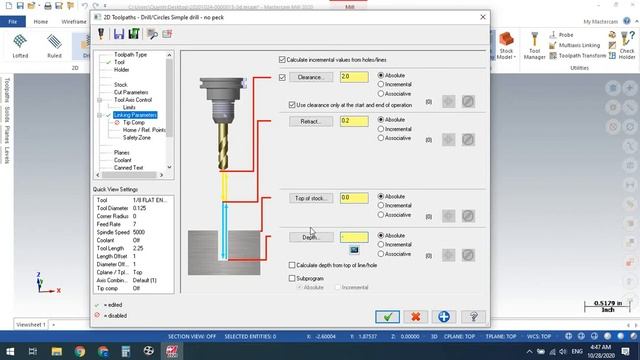The width and height of the screenshot is (640, 360).
Task: Click tree panel vertical scrollbar up arrow
Action: 169,55
